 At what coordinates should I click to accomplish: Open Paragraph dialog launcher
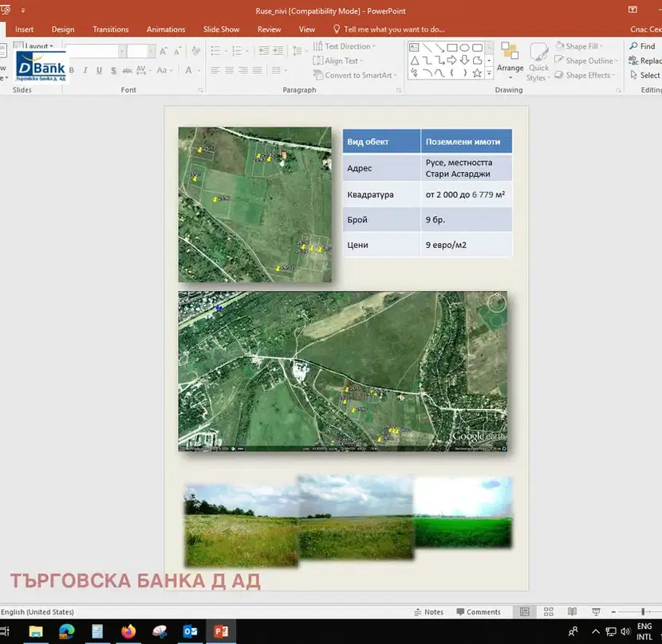coord(399,90)
